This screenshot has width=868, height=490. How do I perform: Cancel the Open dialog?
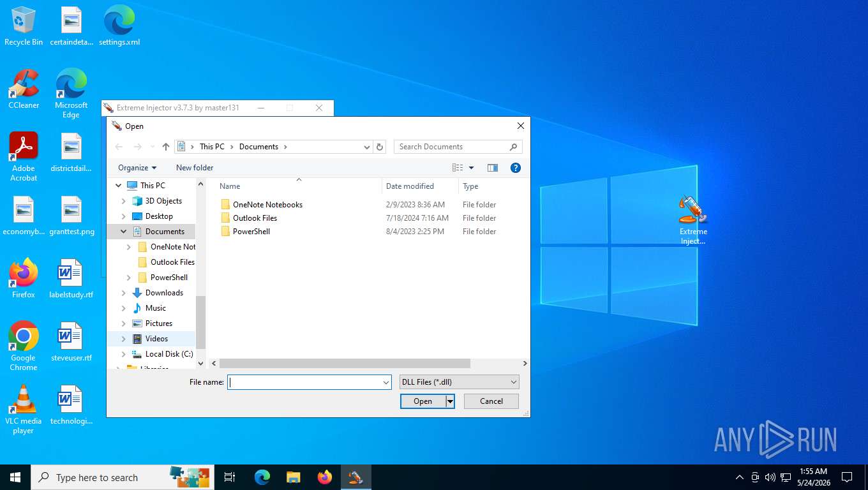click(491, 401)
